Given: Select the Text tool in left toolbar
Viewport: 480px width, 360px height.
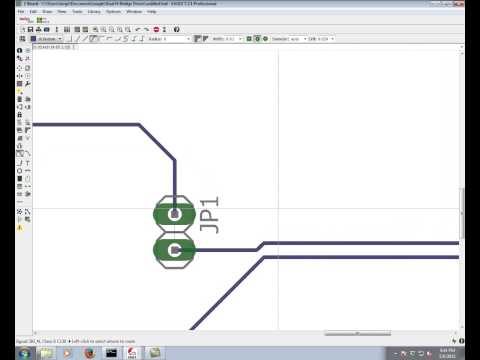Looking at the screenshot, I should tap(28, 163).
